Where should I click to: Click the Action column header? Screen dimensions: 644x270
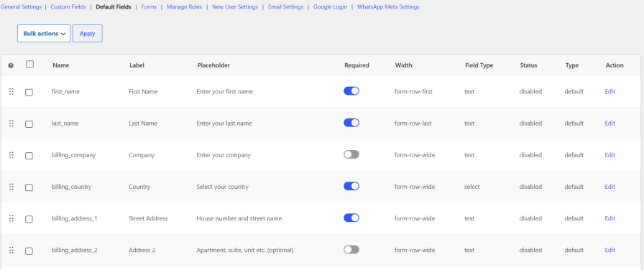[x=615, y=65]
